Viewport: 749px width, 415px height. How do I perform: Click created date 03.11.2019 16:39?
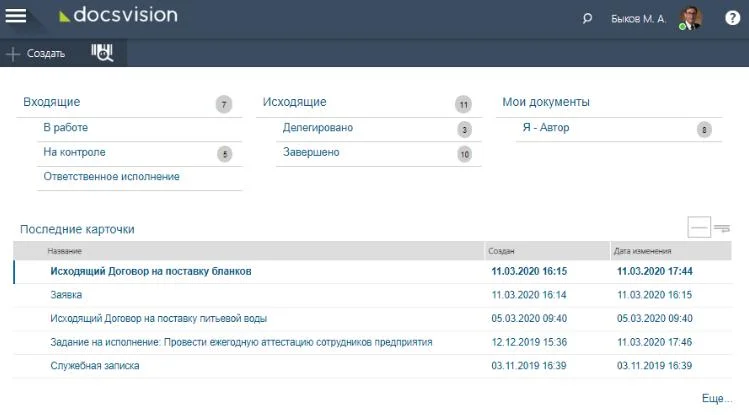(529, 366)
